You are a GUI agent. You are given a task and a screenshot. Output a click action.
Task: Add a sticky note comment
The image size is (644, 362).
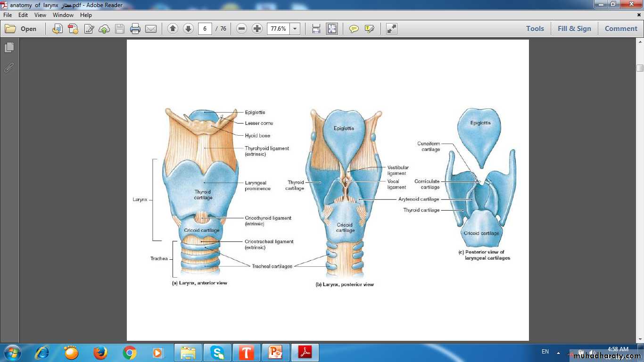pos(354,29)
